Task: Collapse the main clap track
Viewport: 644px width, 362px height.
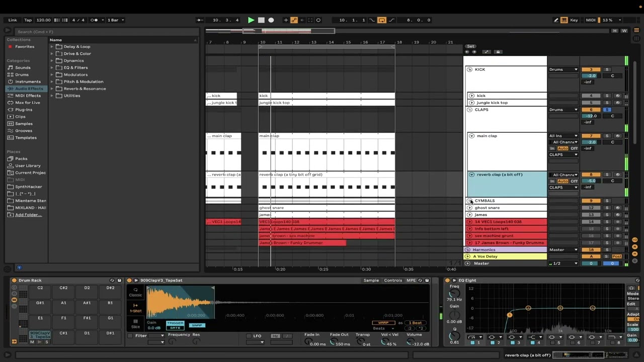Action: (471, 136)
